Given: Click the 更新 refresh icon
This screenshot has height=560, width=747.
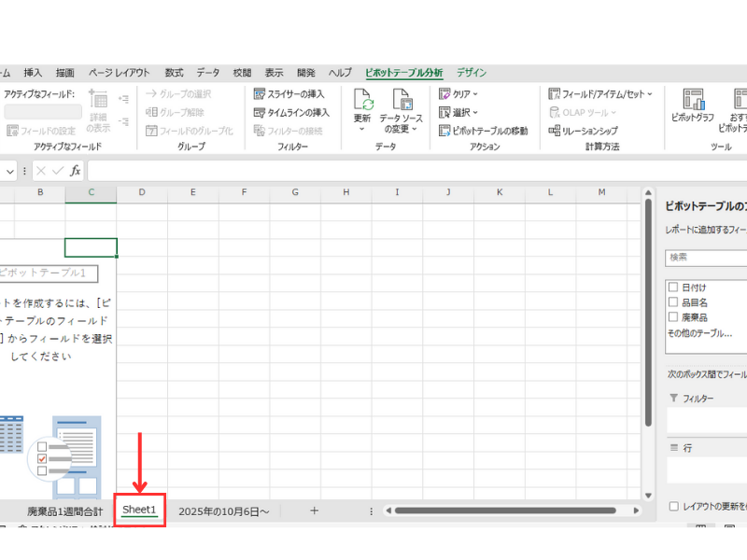Looking at the screenshot, I should pyautogui.click(x=362, y=99).
